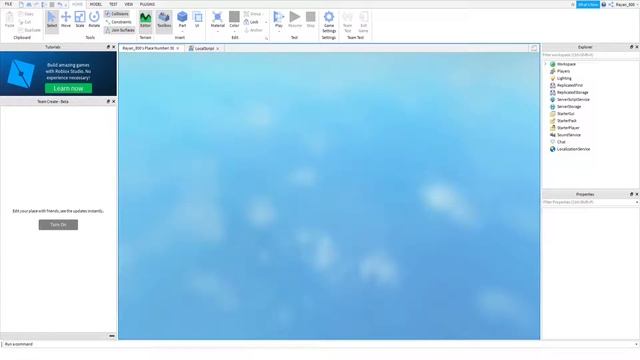
Task: Click the Lock tool
Action: (x=251, y=22)
